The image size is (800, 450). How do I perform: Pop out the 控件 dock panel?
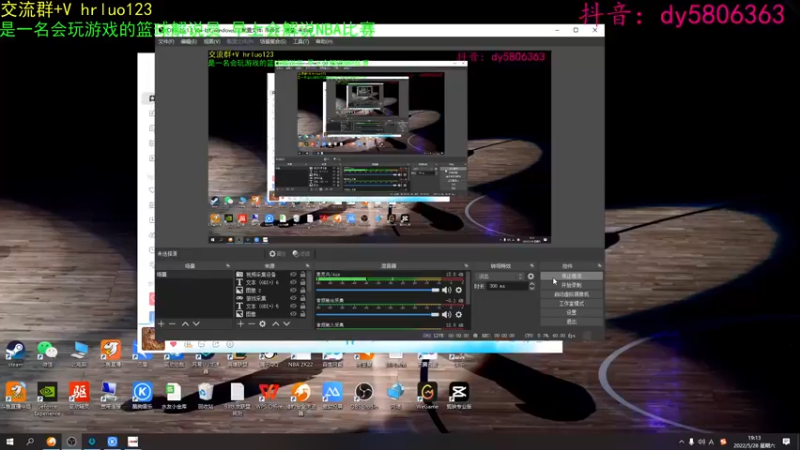pyautogui.click(x=599, y=266)
